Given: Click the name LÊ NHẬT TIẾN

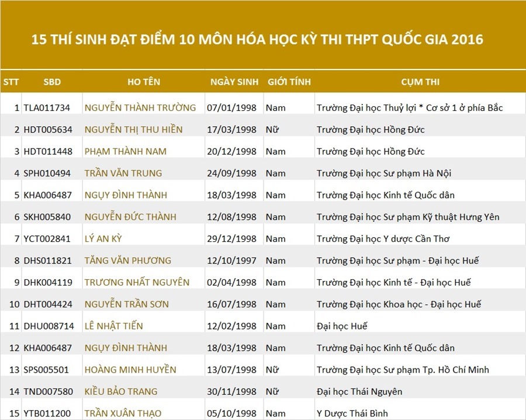Looking at the screenshot, I should 113,326.
